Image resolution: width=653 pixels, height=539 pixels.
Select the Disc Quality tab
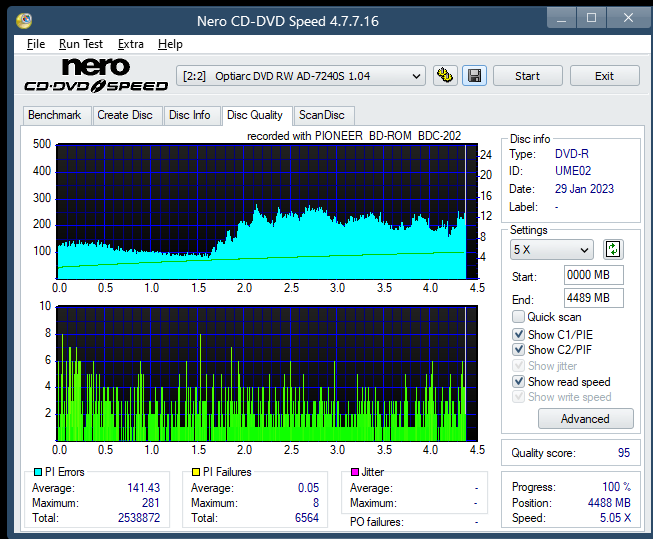coord(255,115)
